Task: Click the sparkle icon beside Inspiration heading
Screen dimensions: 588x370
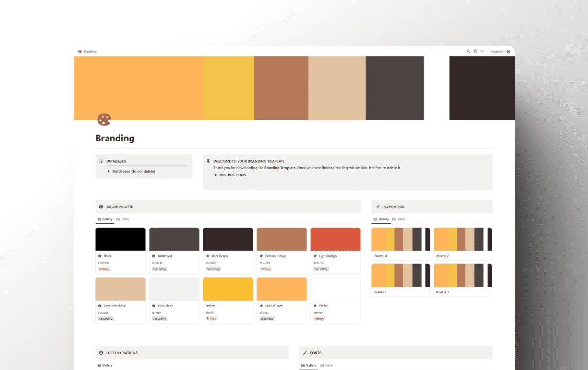Action: (x=377, y=207)
